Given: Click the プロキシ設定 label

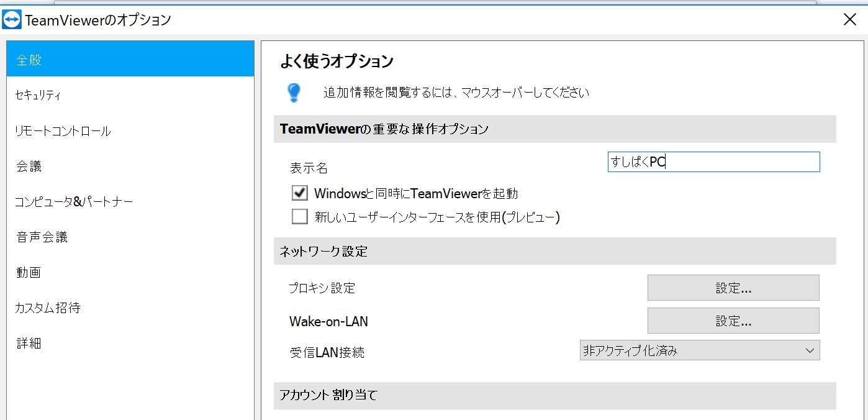Looking at the screenshot, I should 322,288.
